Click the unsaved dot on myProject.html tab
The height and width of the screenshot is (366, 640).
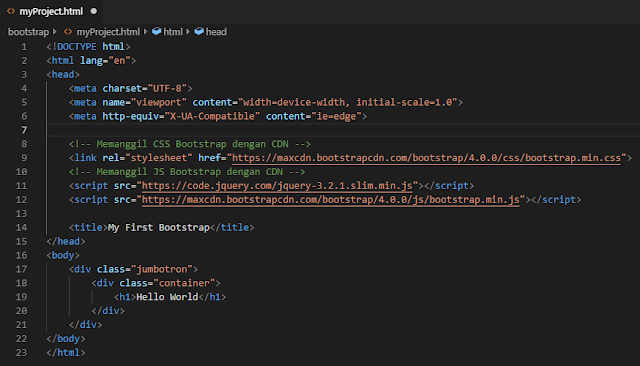[x=94, y=11]
